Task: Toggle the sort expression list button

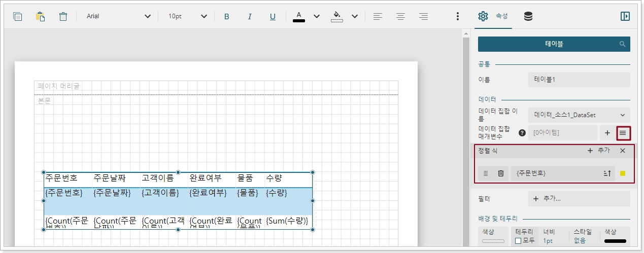Action: point(623,133)
